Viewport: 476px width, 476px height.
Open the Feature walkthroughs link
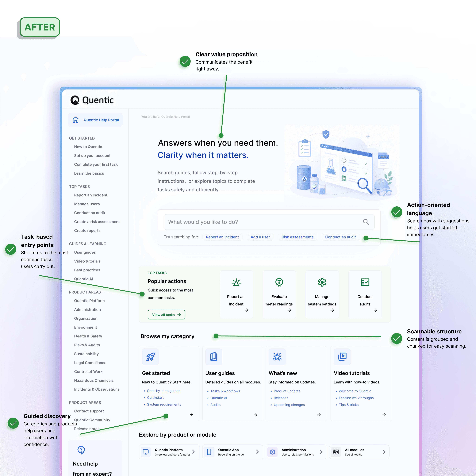(x=356, y=398)
